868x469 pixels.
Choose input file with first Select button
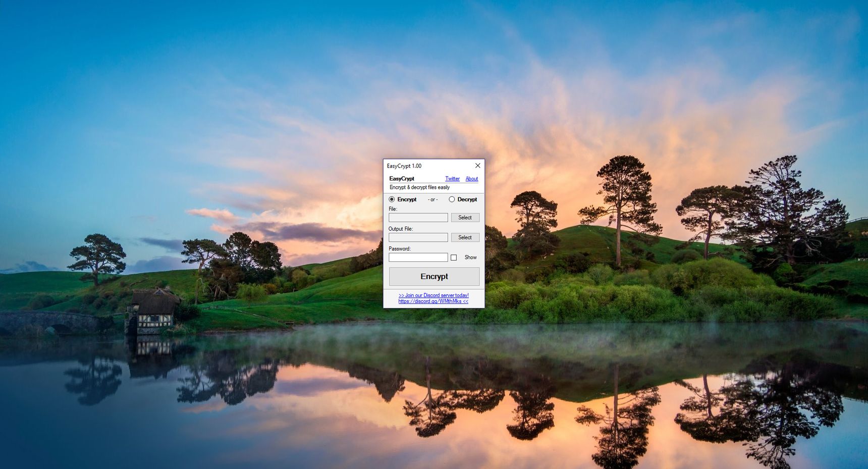point(465,218)
